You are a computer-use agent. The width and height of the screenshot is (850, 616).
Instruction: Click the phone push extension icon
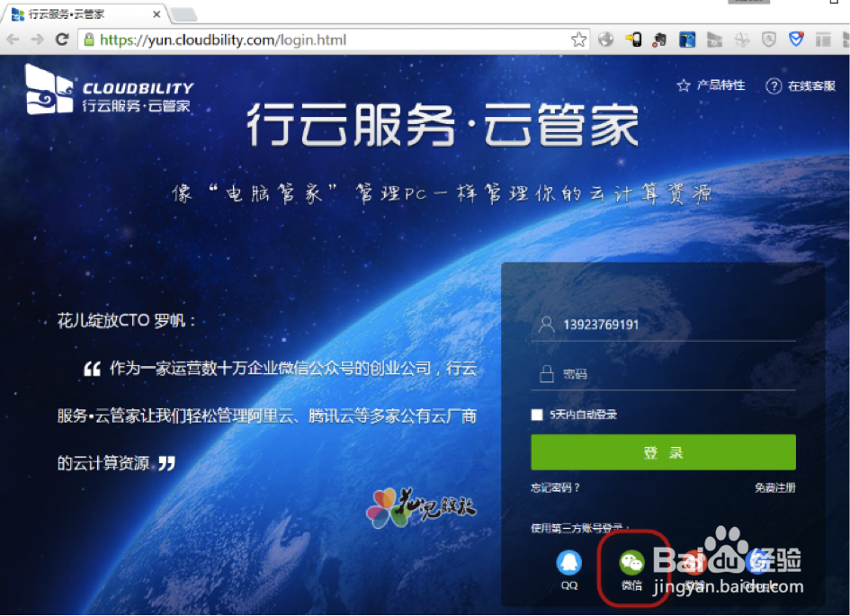coord(632,39)
